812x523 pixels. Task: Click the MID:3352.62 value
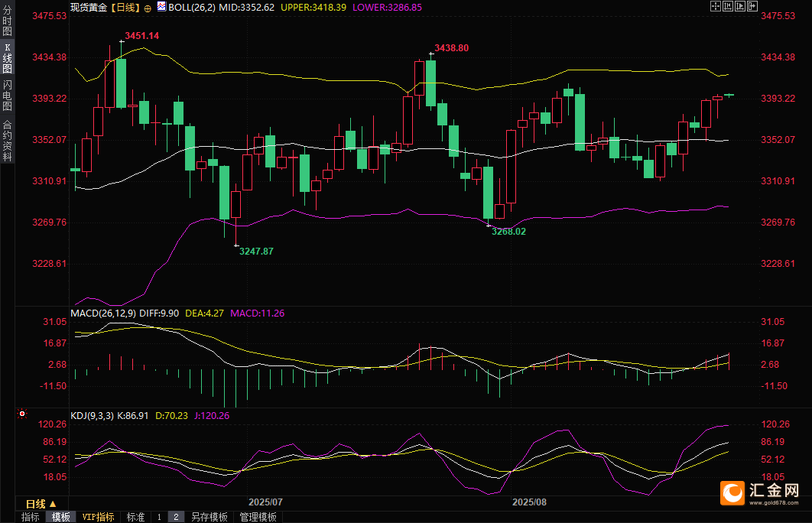pos(246,7)
